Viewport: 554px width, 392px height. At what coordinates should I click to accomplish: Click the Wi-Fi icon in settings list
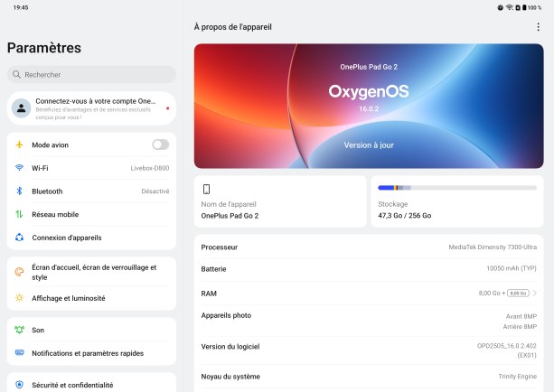click(20, 168)
